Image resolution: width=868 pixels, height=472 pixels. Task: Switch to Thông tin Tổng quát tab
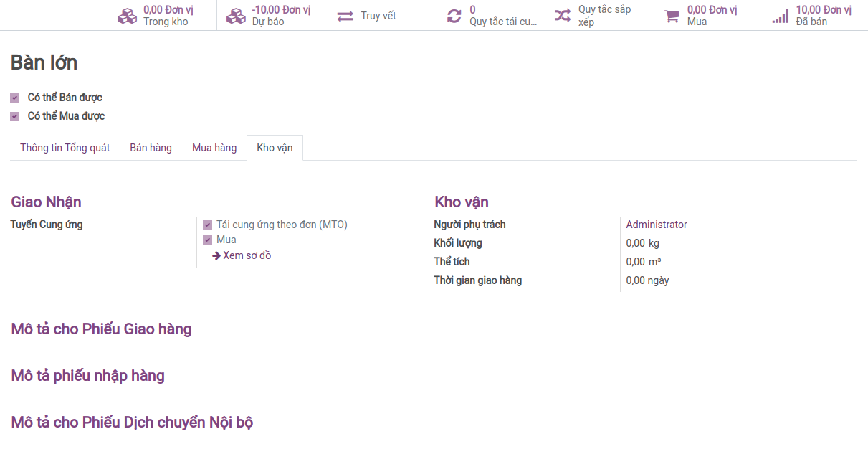click(65, 148)
